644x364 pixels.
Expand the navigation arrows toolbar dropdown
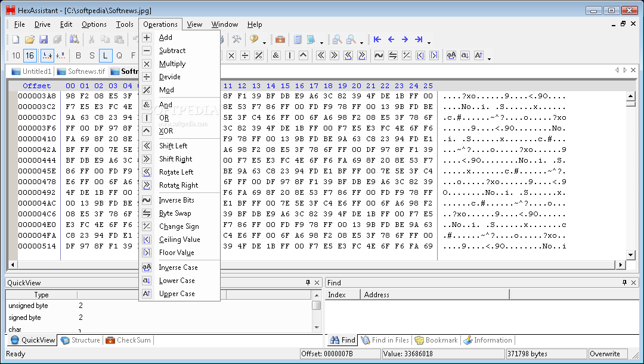[429, 42]
